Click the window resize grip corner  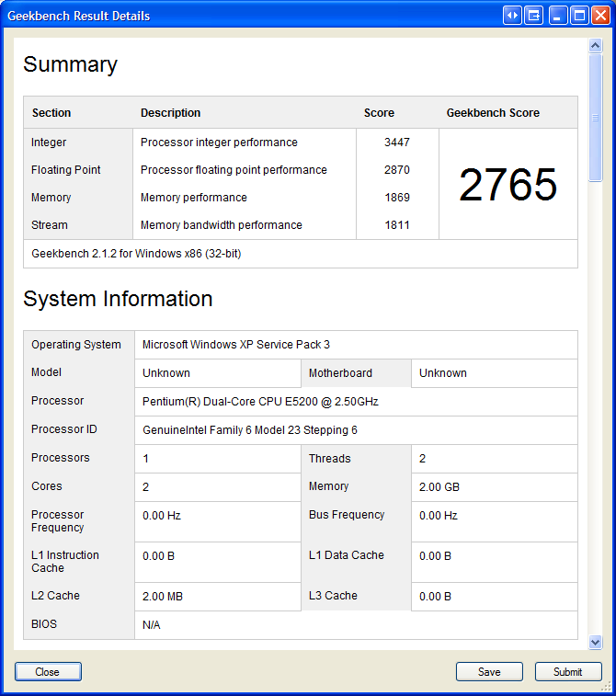609,689
